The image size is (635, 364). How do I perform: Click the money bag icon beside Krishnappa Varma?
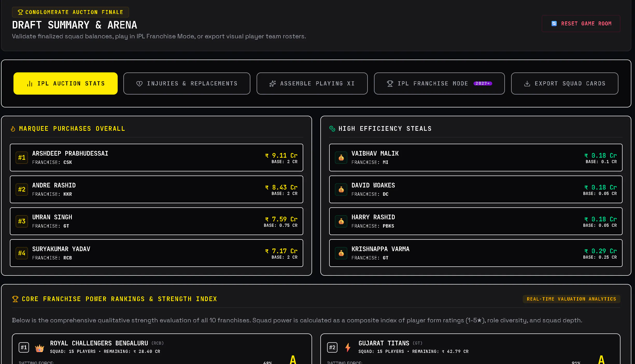[341, 253]
